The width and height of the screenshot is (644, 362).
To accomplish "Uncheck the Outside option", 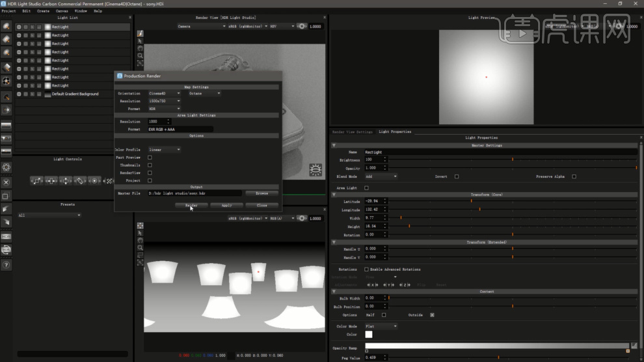I will tap(432, 315).
